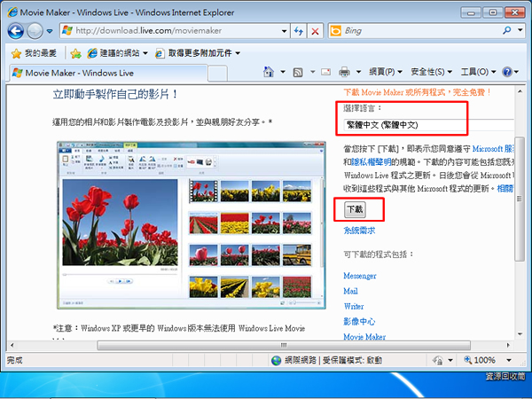532x399 pixels.
Task: Click the Writer link
Action: [354, 307]
